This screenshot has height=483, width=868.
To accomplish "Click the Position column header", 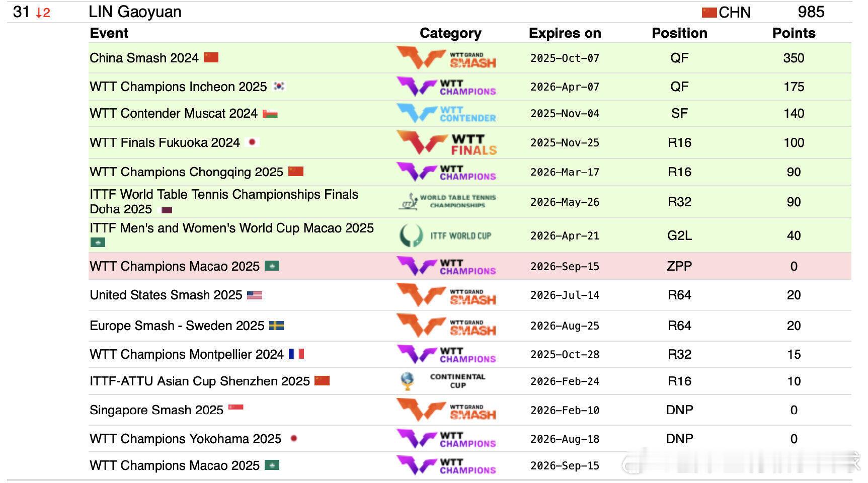I will click(x=679, y=33).
